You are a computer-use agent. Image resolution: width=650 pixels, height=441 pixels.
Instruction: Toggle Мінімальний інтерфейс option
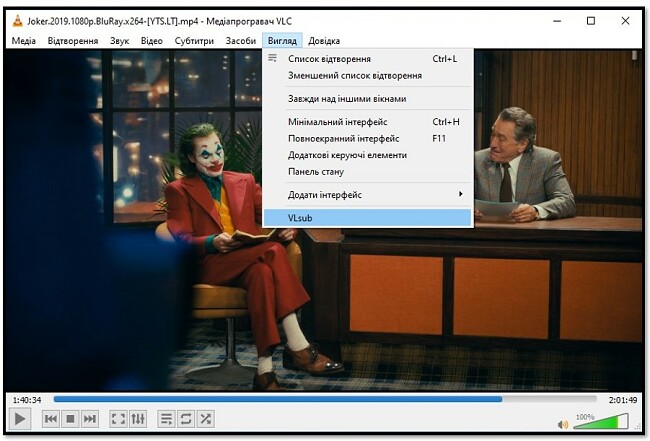click(x=368, y=122)
